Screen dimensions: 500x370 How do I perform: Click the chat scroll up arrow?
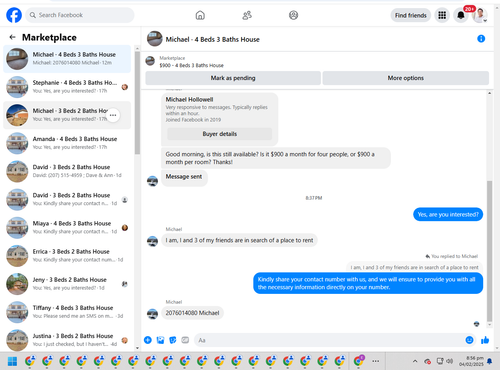(x=489, y=93)
